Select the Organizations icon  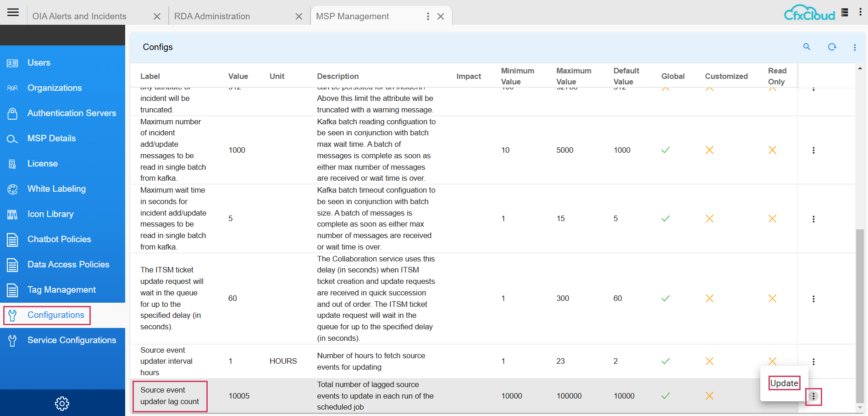tap(13, 88)
